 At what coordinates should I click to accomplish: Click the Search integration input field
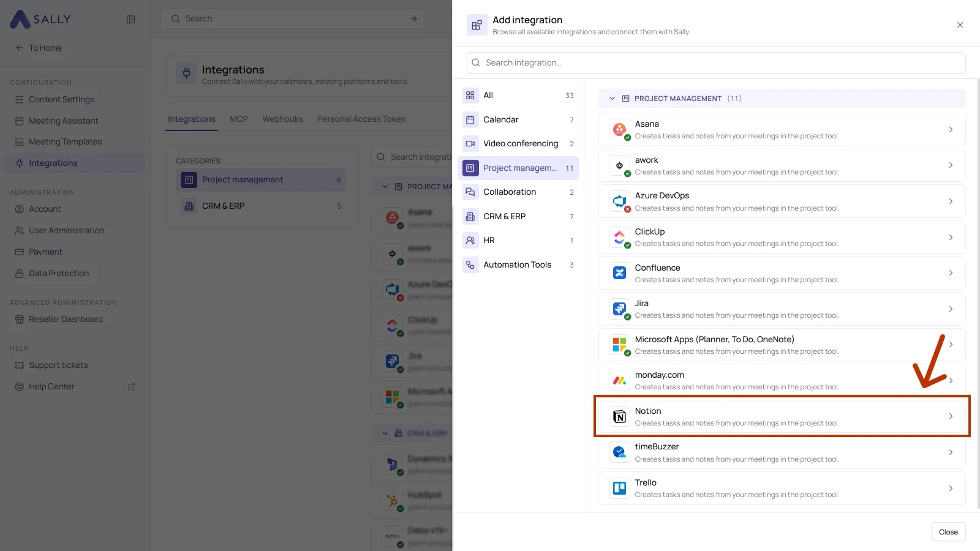tap(716, 63)
